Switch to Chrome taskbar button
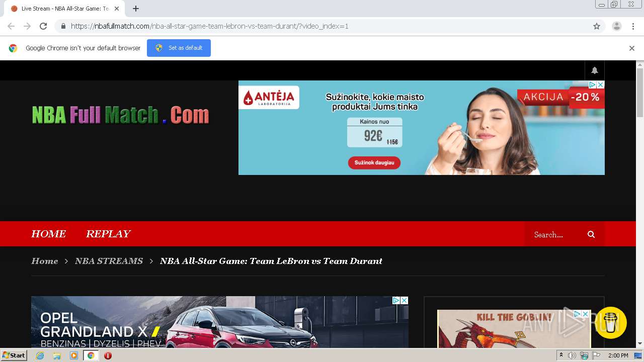 click(x=91, y=355)
